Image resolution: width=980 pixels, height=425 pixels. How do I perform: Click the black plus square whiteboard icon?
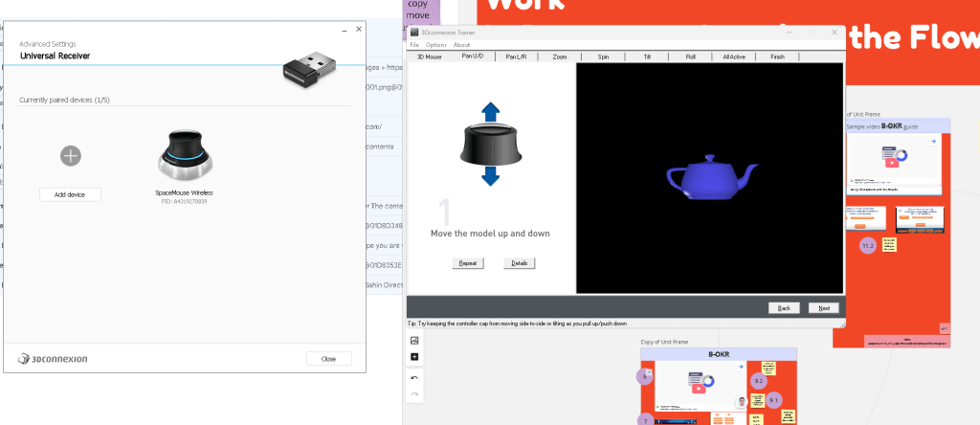coord(413,357)
